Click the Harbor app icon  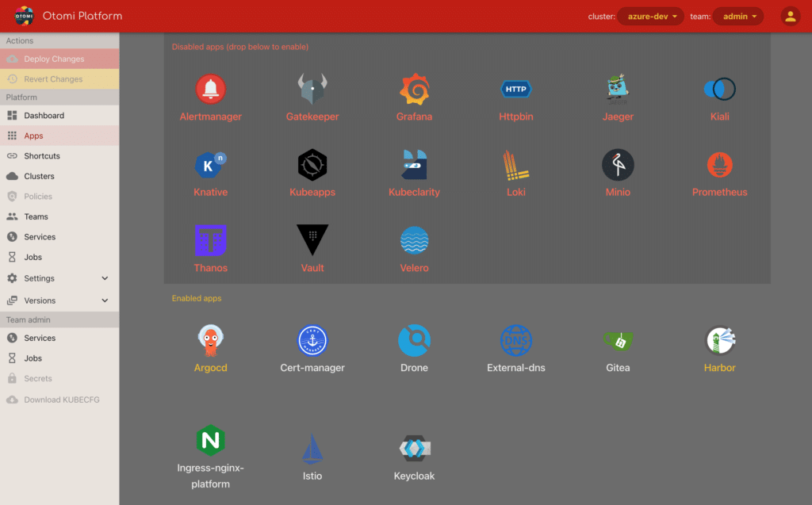[719, 340]
